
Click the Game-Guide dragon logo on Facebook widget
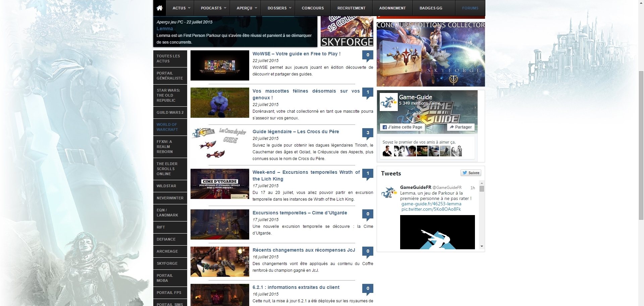pos(388,102)
